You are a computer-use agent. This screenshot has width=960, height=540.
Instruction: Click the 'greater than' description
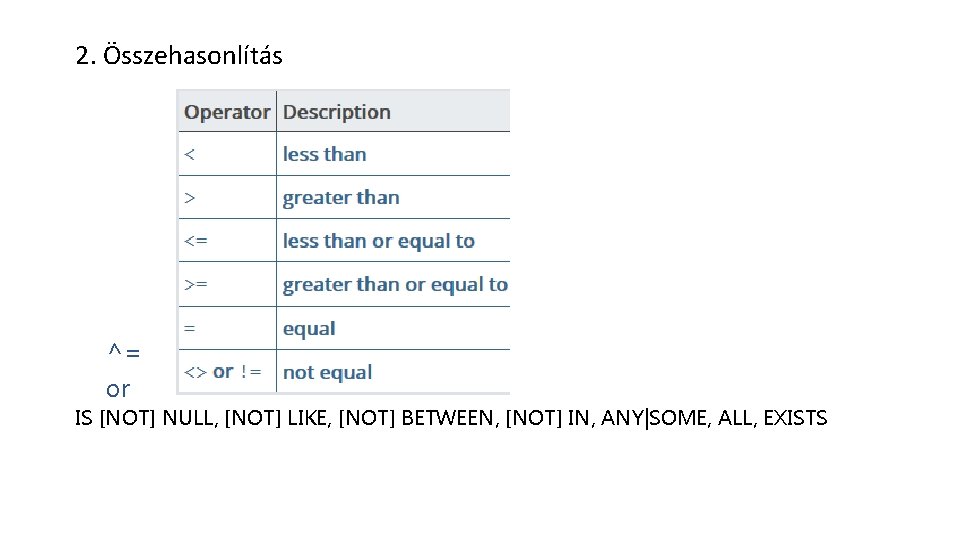pyautogui.click(x=341, y=198)
